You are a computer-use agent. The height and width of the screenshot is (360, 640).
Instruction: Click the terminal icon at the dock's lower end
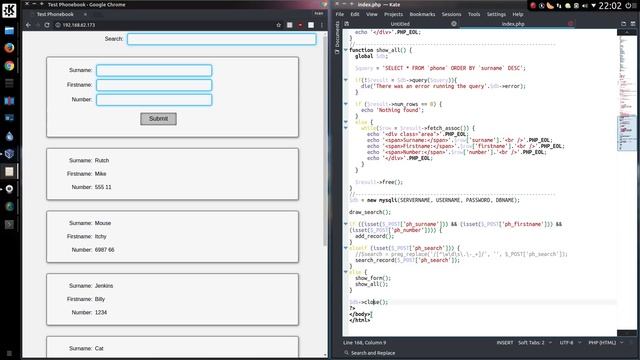(9, 224)
